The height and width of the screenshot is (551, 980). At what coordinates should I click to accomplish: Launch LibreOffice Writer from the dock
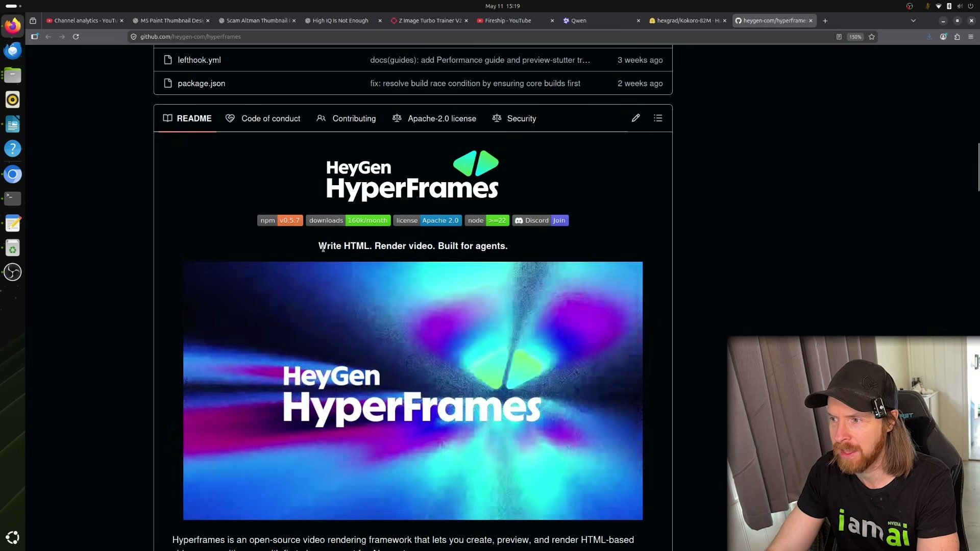(x=13, y=124)
